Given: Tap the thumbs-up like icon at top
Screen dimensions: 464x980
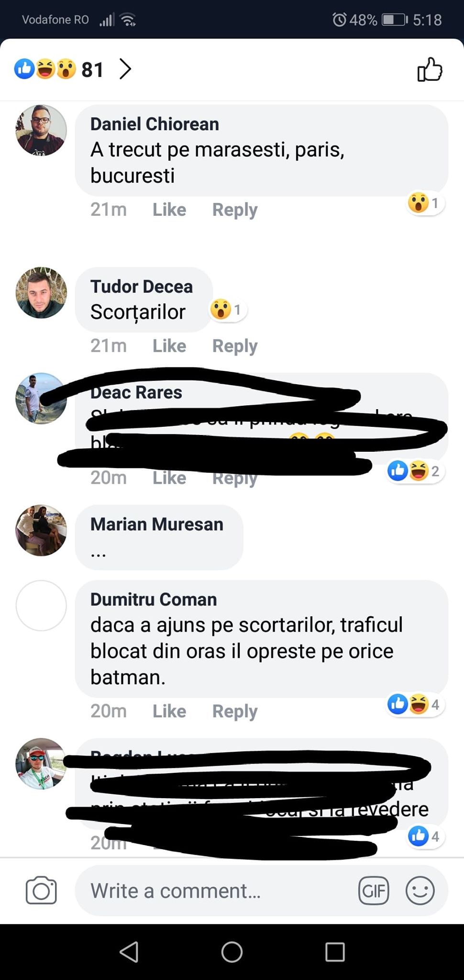Looking at the screenshot, I should (430, 70).
